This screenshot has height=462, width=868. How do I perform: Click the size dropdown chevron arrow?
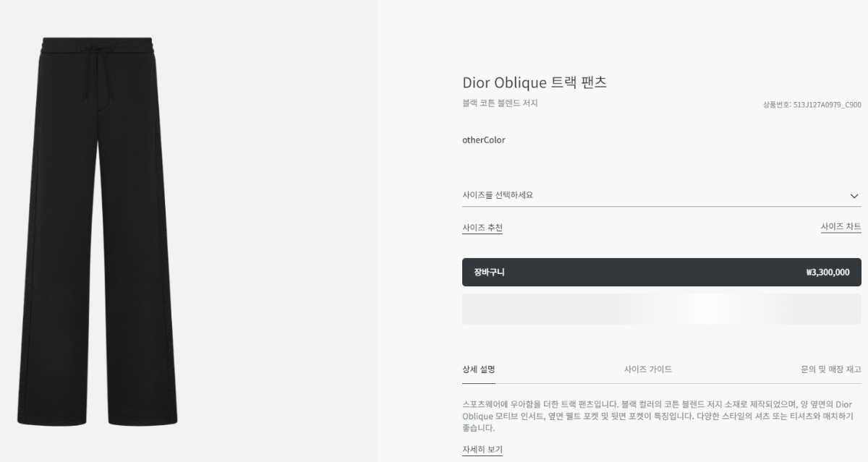point(854,196)
